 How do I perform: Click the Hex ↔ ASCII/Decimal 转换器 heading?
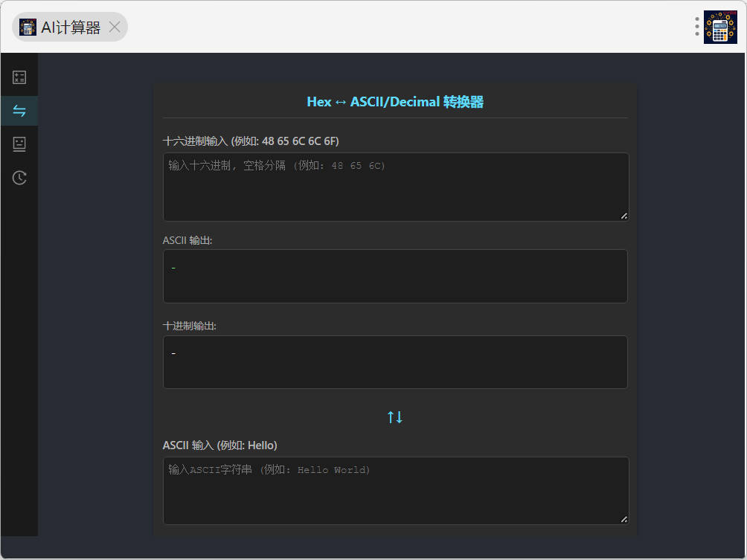(x=395, y=102)
